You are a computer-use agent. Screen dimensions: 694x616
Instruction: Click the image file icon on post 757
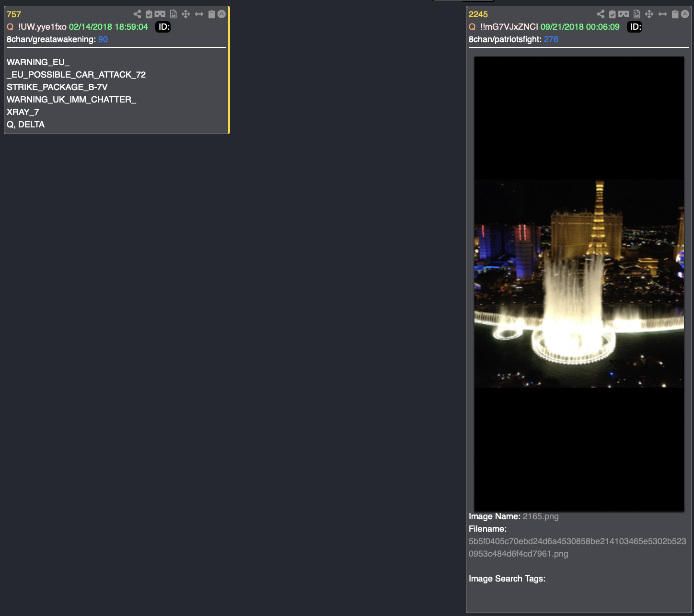tap(173, 14)
